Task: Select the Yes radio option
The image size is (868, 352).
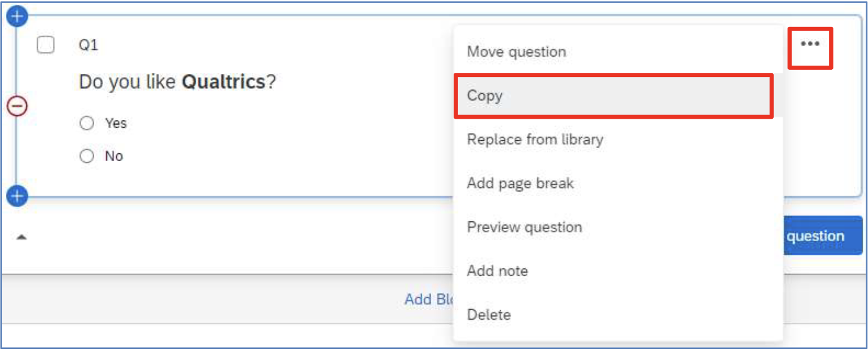Action: click(87, 123)
